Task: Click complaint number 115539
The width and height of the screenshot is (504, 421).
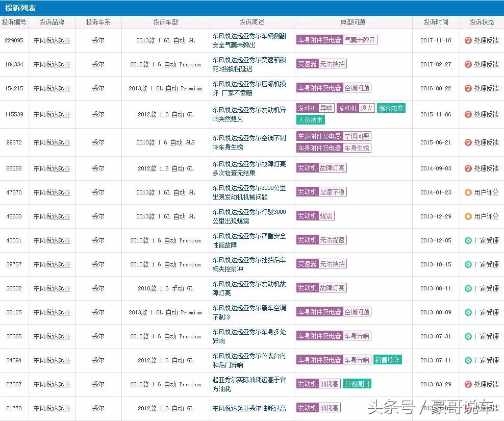Action: point(14,114)
